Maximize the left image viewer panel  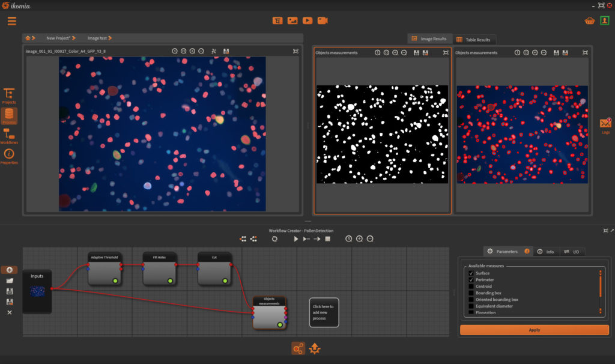(295, 51)
